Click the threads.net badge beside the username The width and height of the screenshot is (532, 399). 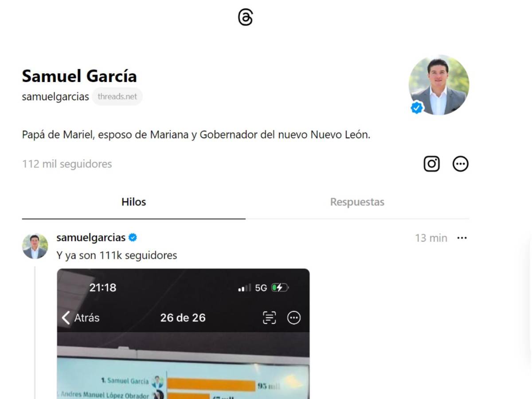pyautogui.click(x=117, y=97)
